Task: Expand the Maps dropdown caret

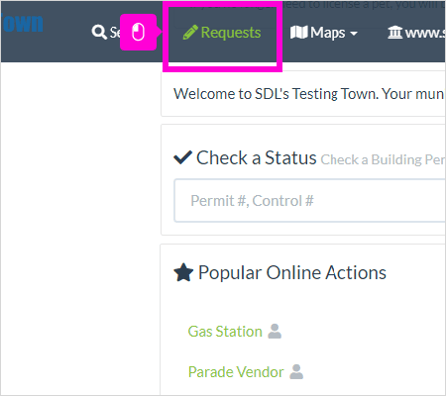Action: tap(354, 33)
